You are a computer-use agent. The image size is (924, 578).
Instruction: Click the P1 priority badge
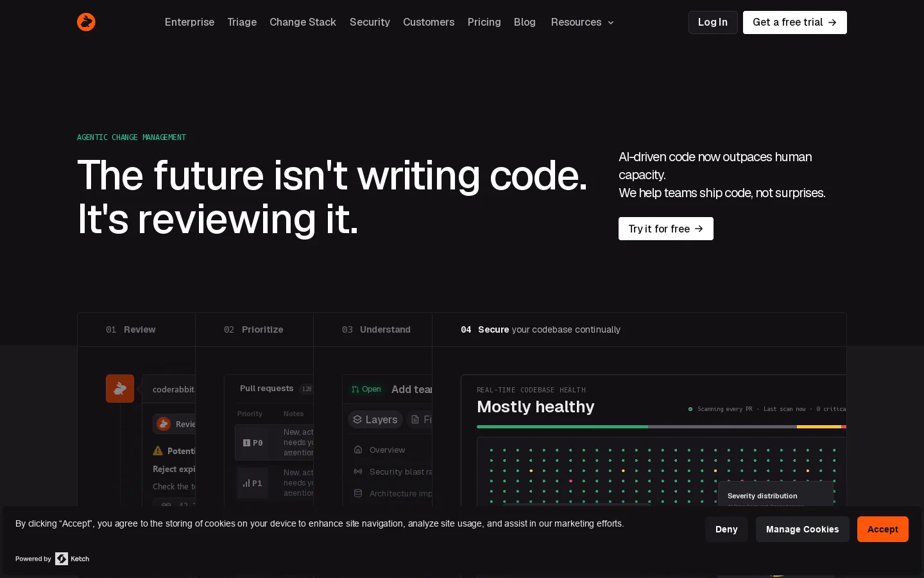[x=253, y=483]
